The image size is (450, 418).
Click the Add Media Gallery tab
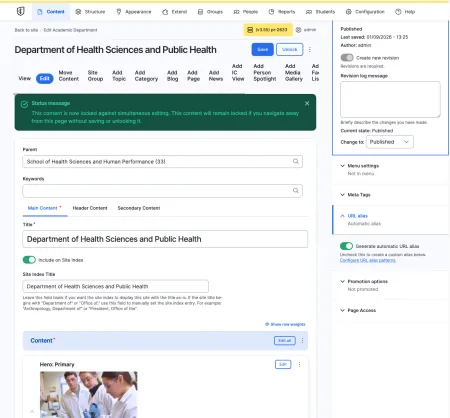[294, 72]
